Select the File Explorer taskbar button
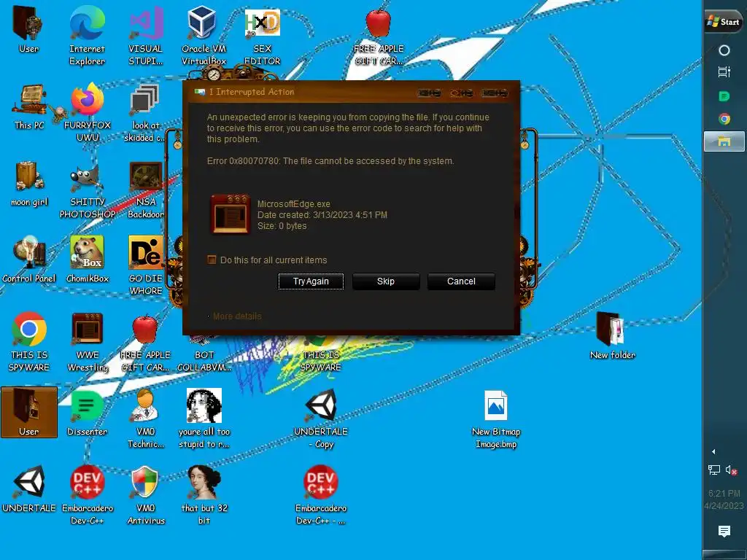Image resolution: width=747 pixels, height=560 pixels. click(x=724, y=141)
